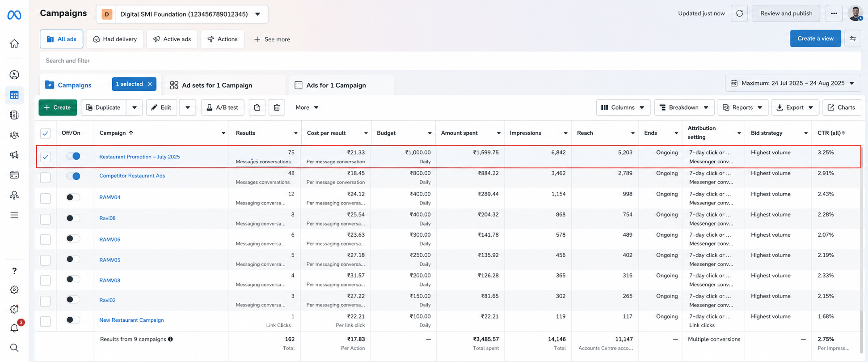Show info for Results from 9 campaigns
This screenshot has width=868, height=362.
170,339
